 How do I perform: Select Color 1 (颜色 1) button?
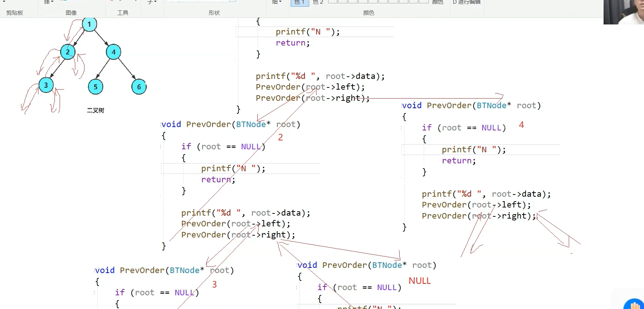(x=300, y=3)
